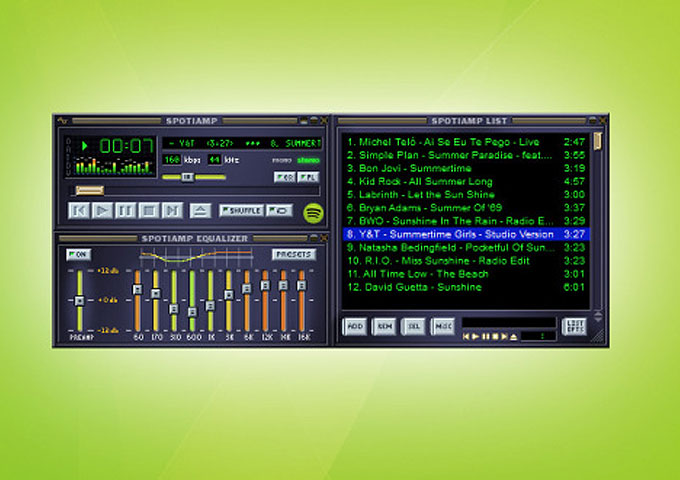
Task: Click the spectrum visualizer display
Action: click(x=114, y=167)
